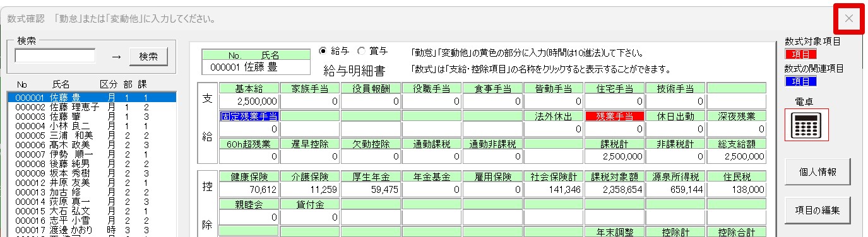Click the 検索 button

tap(148, 56)
